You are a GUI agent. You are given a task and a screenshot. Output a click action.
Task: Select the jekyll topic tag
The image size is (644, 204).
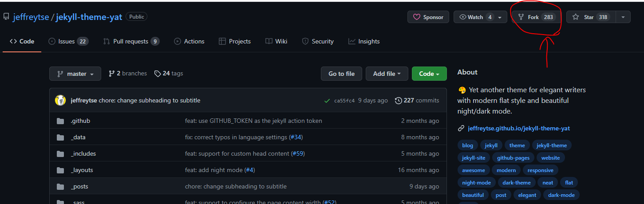coord(491,145)
